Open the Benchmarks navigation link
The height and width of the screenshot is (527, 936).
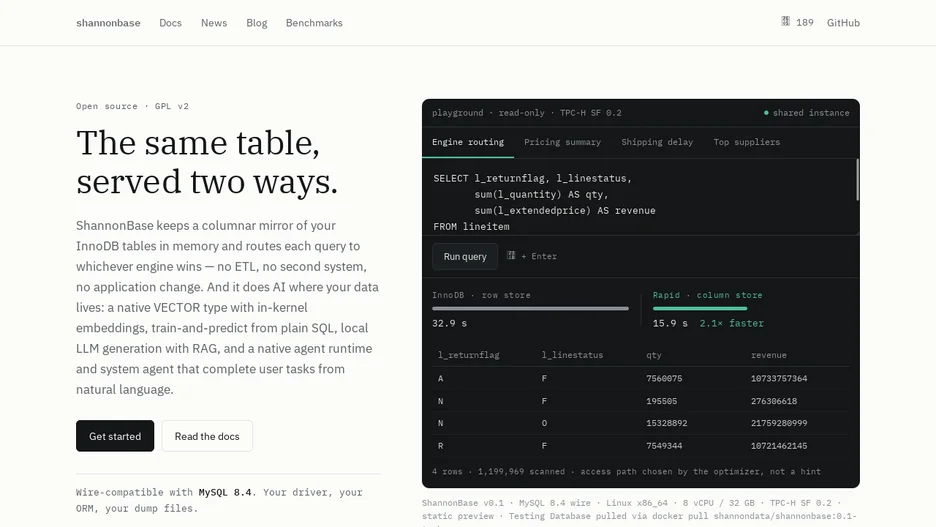[314, 23]
